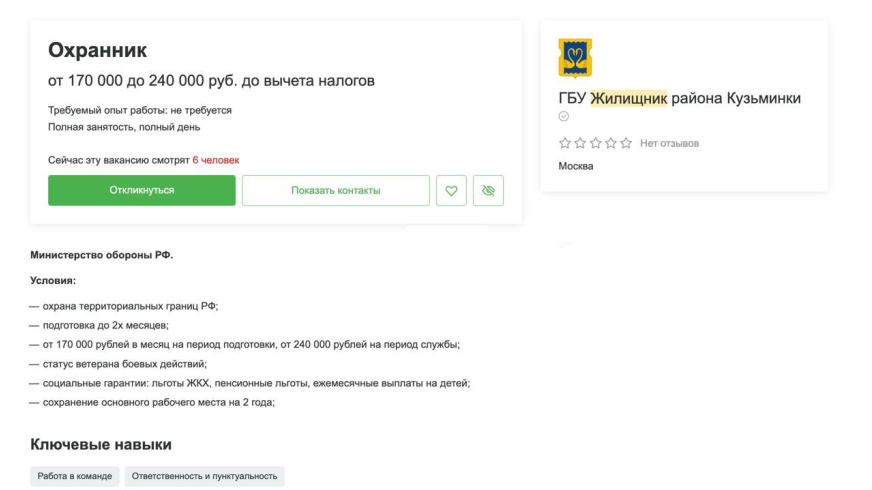Screen dimensions: 872x490
Task: Select the first rating star
Action: (564, 143)
